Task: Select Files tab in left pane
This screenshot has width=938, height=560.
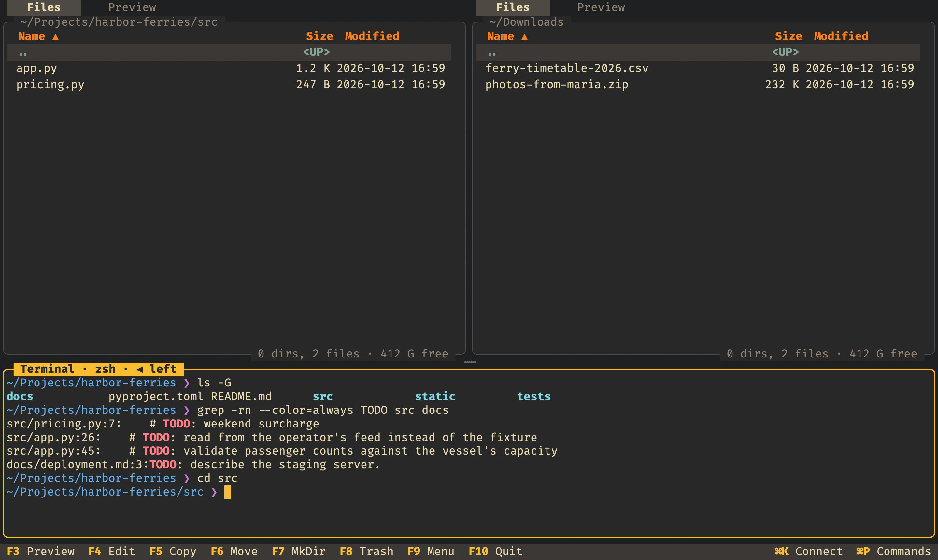Action: [x=44, y=7]
